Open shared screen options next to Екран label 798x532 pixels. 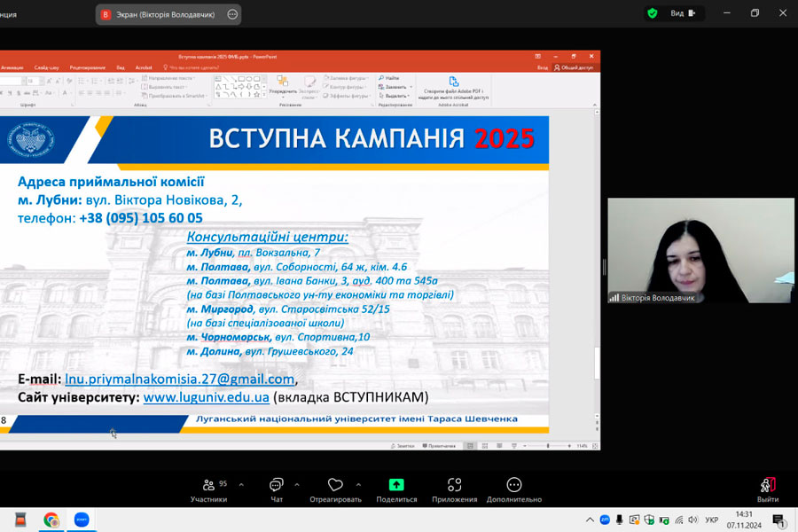tap(232, 14)
